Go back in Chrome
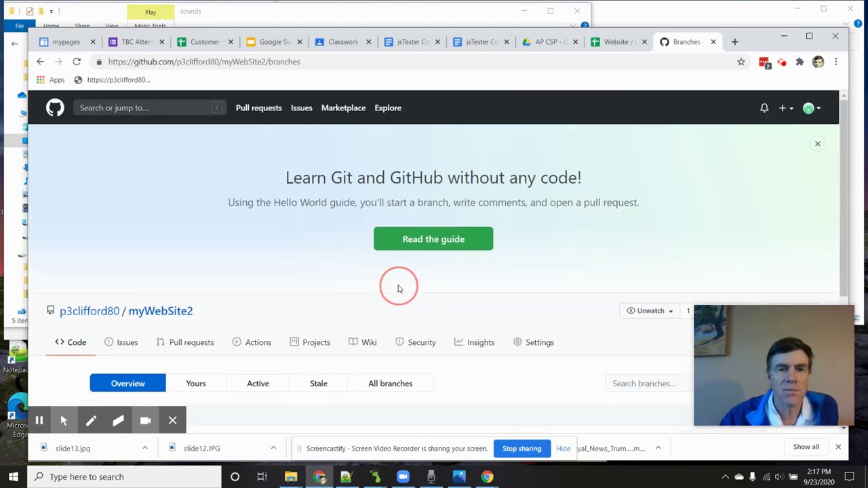The height and width of the screenshot is (488, 868). (x=40, y=62)
